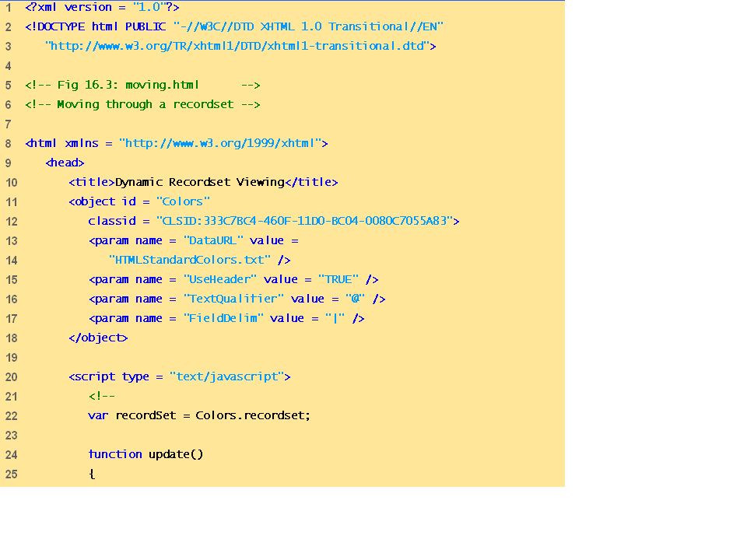747x560 pixels.
Task: Click the <script type opening tag
Action: (x=179, y=376)
